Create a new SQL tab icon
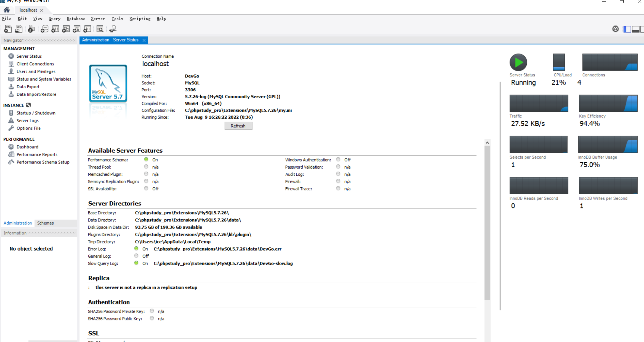The width and height of the screenshot is (644, 342). [x=8, y=29]
